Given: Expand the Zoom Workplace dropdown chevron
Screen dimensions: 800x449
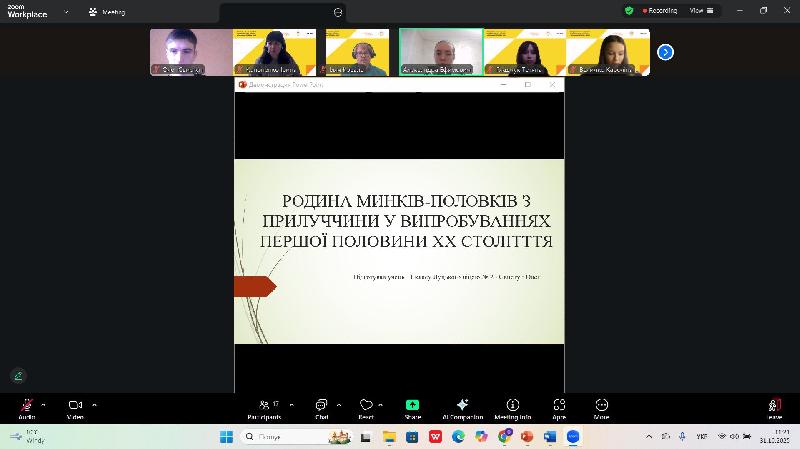Looking at the screenshot, I should coord(66,12).
